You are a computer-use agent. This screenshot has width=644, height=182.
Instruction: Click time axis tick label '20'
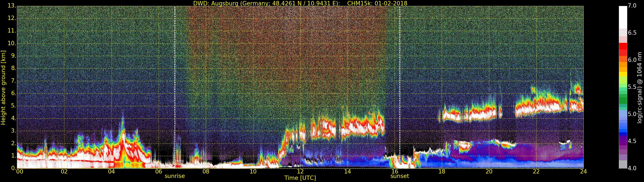coord(489,172)
